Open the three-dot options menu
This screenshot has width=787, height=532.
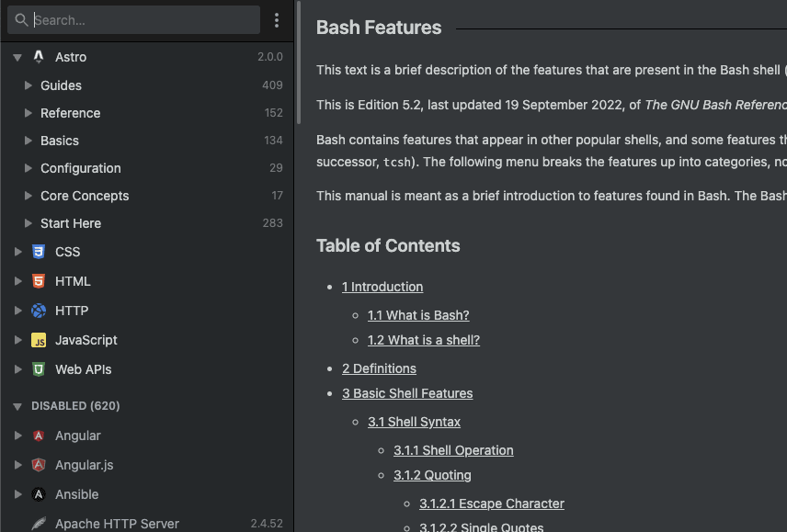(277, 20)
